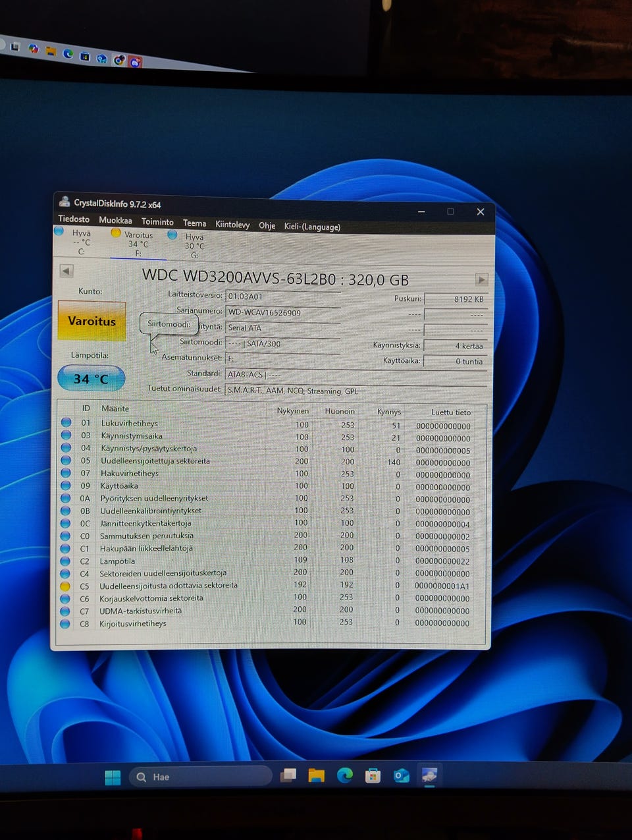The image size is (632, 840).
Task: Click power-on hours field 0 tuntia
Action: tap(455, 361)
